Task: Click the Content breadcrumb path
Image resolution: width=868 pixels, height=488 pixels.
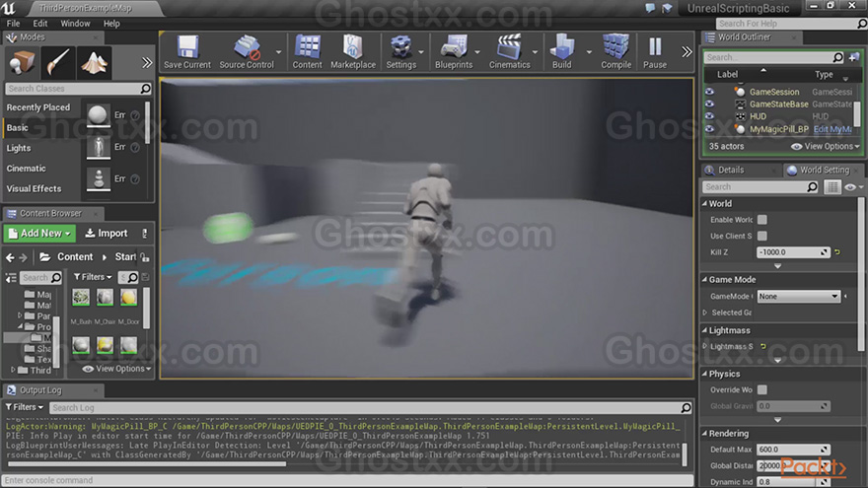Action: (75, 256)
